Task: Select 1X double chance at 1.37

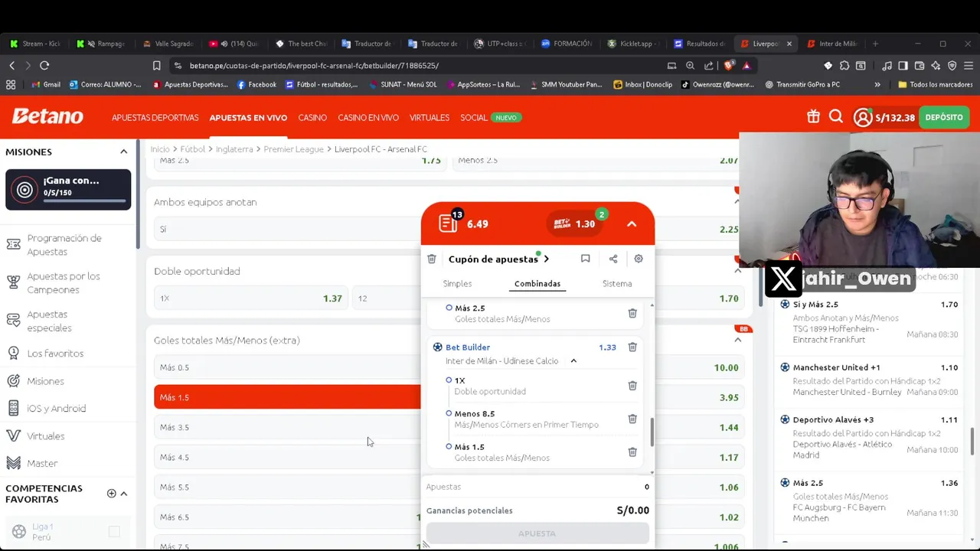Action: pos(251,298)
